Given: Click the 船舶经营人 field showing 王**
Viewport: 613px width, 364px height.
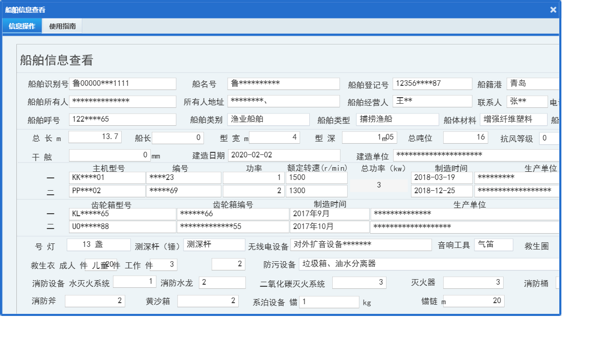Looking at the screenshot, I should click(433, 101).
